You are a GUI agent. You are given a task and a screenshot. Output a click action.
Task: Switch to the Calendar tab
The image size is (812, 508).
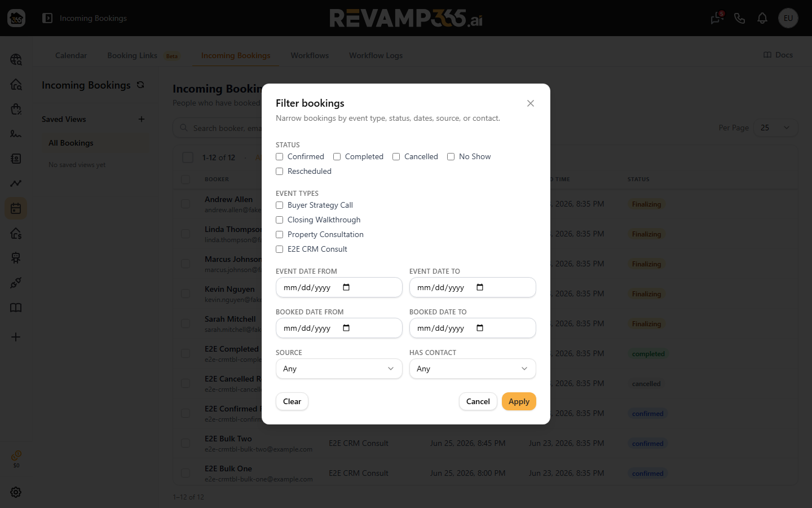[71, 55]
